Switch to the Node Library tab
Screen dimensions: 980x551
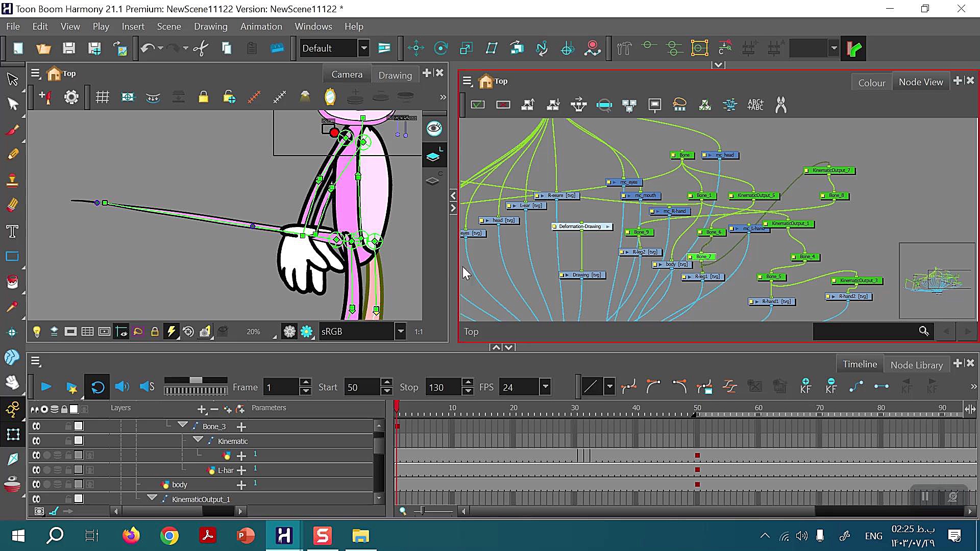916,365
